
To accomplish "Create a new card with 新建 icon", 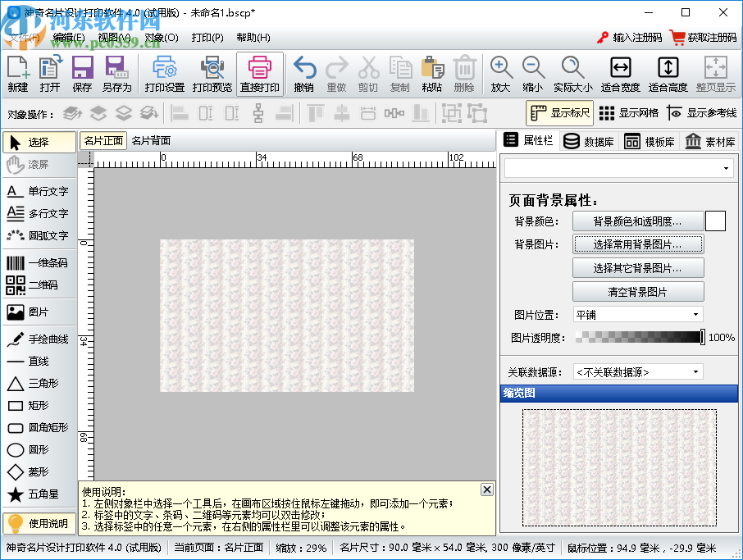I will (18, 74).
